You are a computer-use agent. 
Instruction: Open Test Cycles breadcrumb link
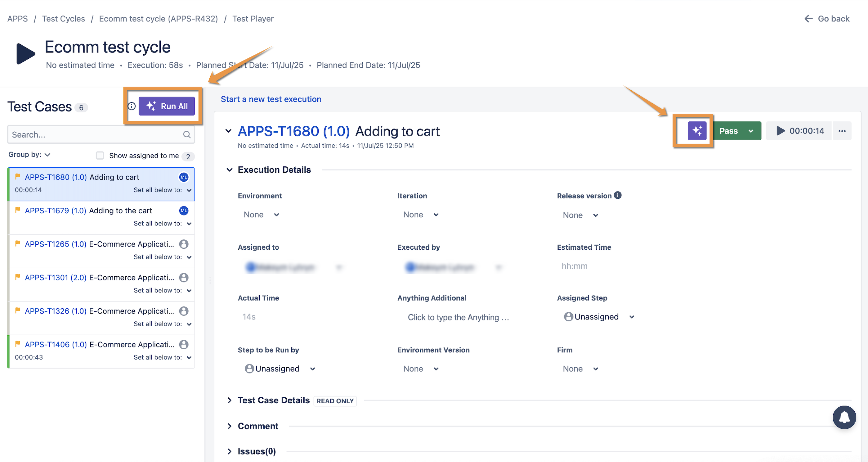(63, 19)
